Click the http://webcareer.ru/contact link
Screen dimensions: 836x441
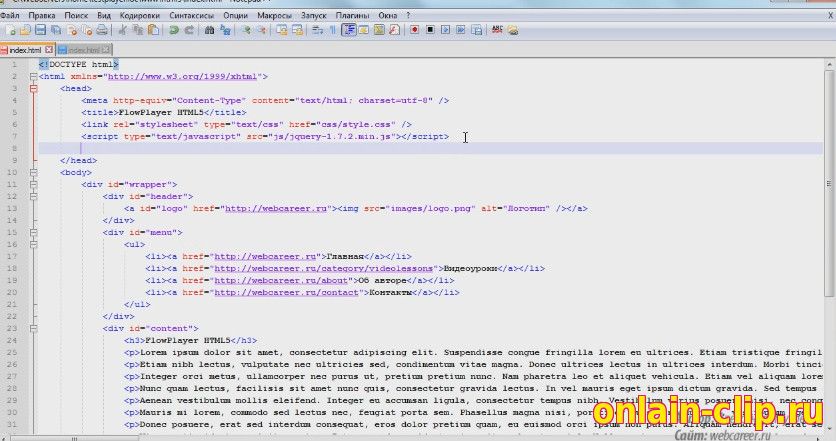(x=286, y=293)
